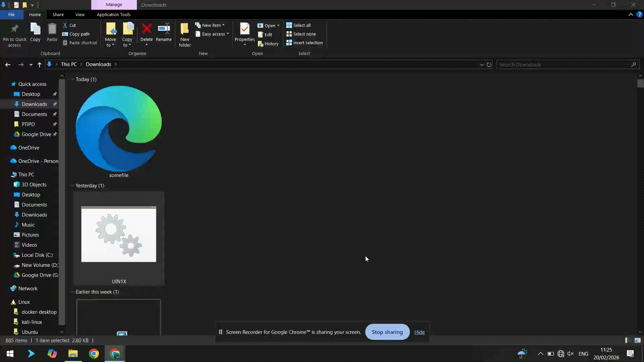This screenshot has height=362, width=644.
Task: Click the Delete red X icon
Action: pos(147,29)
